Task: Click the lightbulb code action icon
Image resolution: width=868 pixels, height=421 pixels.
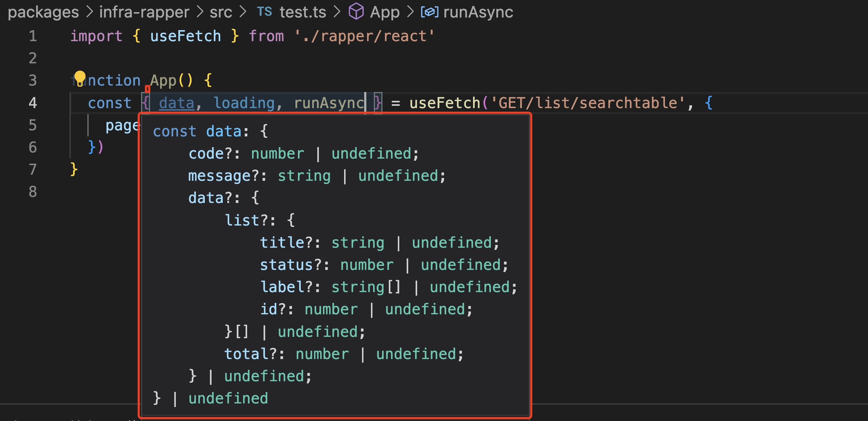Action: pyautogui.click(x=80, y=78)
